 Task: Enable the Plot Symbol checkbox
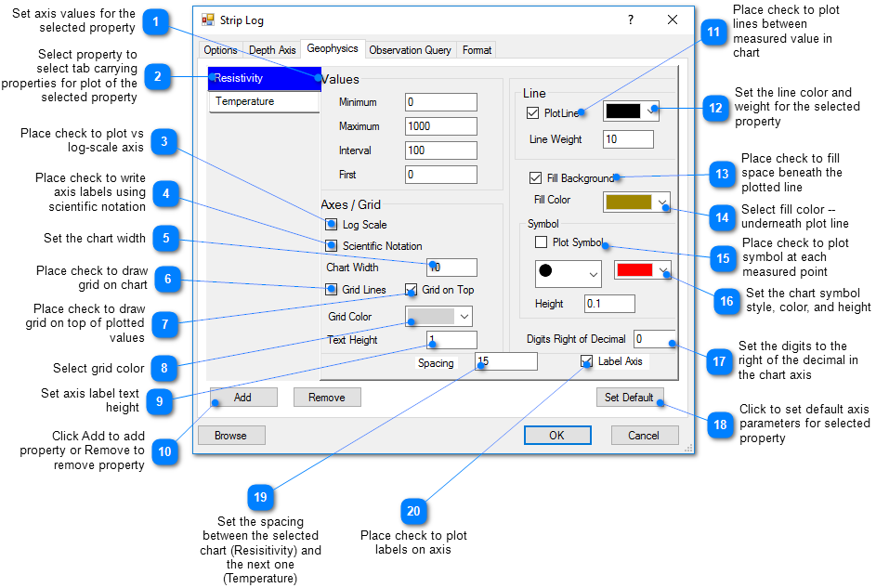point(542,242)
